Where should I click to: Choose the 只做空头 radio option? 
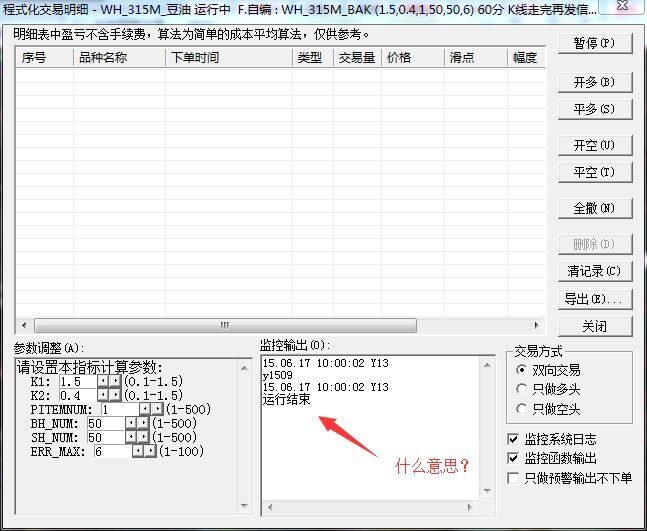pos(522,409)
